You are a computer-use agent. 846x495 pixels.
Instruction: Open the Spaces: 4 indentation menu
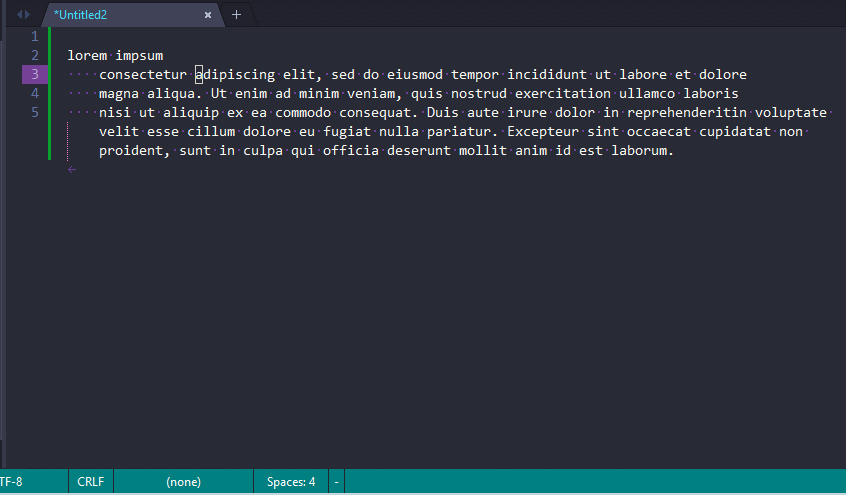[291, 482]
